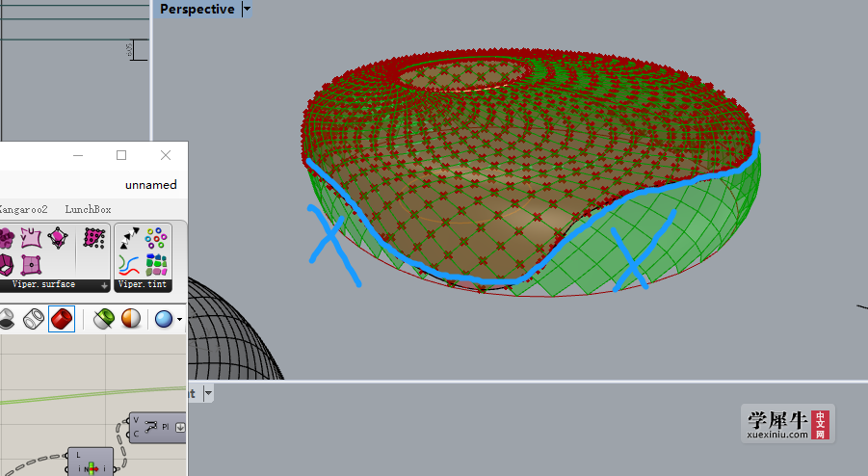
Task: Minimize the Grasshopper window
Action: 78,155
